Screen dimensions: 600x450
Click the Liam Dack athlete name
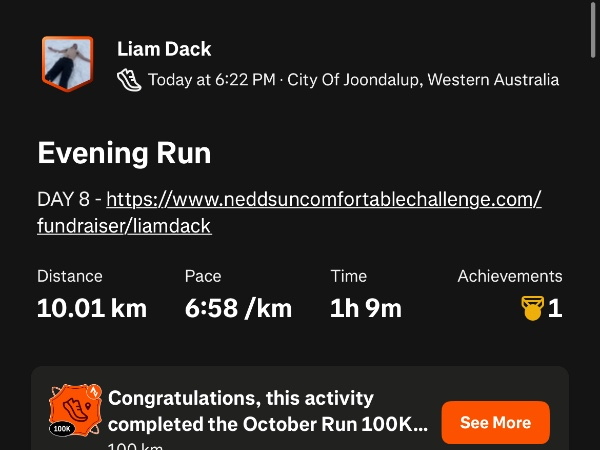(164, 49)
